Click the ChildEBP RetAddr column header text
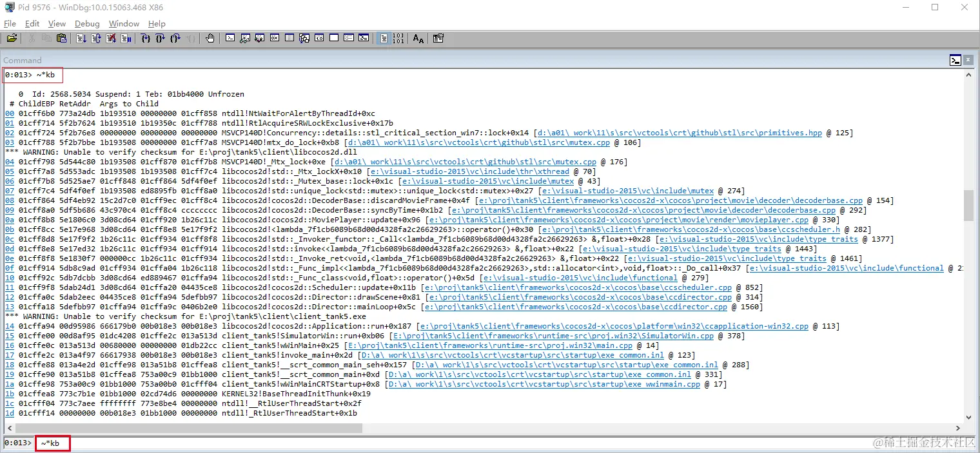Screen dimensions: 980x453 click(57, 104)
